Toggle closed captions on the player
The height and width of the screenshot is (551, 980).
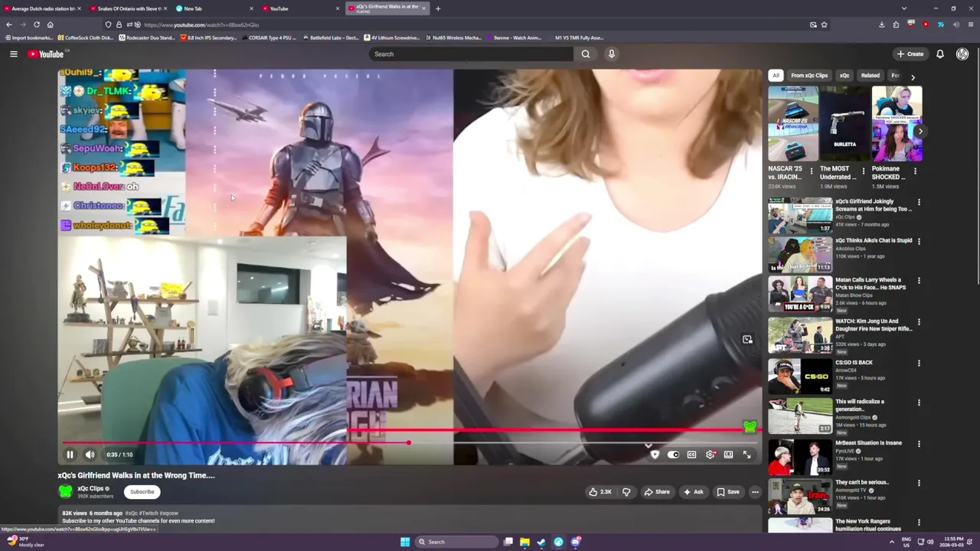(x=691, y=455)
